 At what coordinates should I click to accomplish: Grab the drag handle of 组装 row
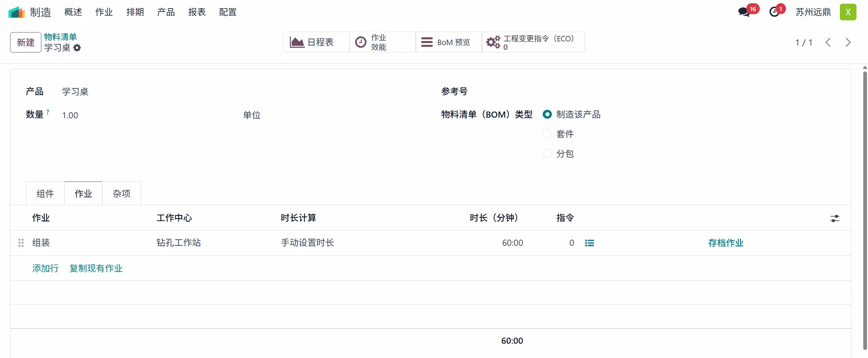point(21,243)
